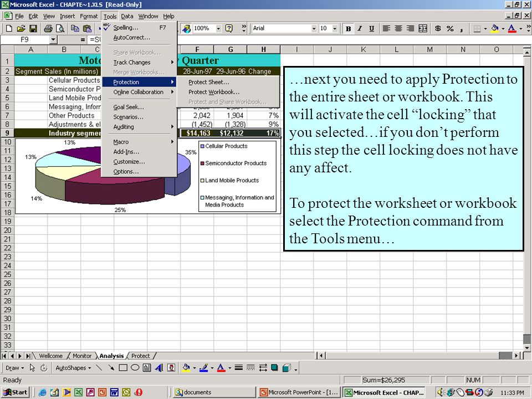Select the Rectangle drawing tool
This screenshot has width=532, height=399.
123,368
